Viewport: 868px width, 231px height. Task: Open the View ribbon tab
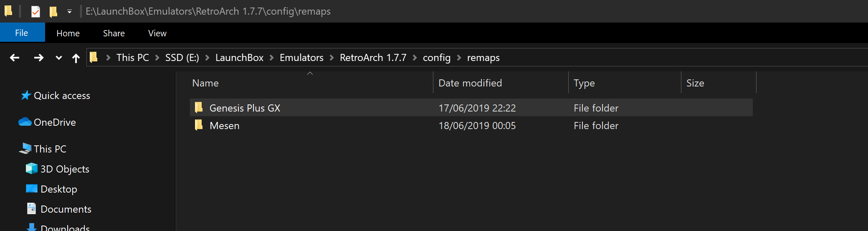pos(157,33)
